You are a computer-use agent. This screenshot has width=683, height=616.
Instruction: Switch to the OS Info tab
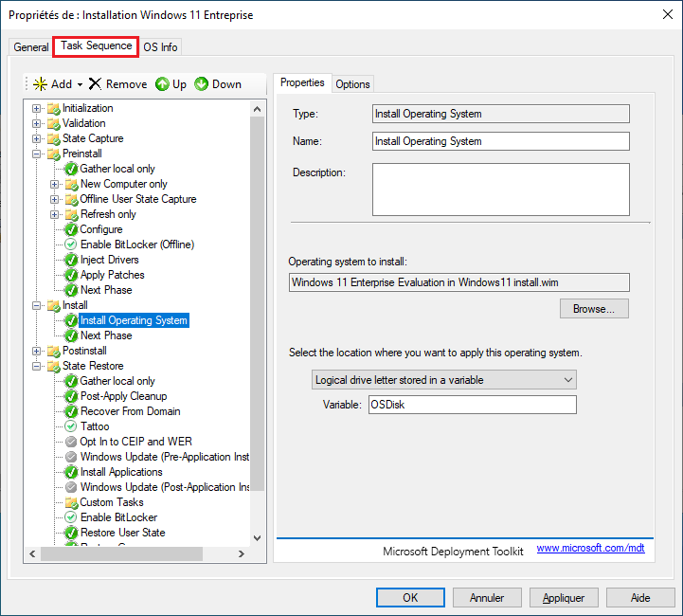[160, 47]
